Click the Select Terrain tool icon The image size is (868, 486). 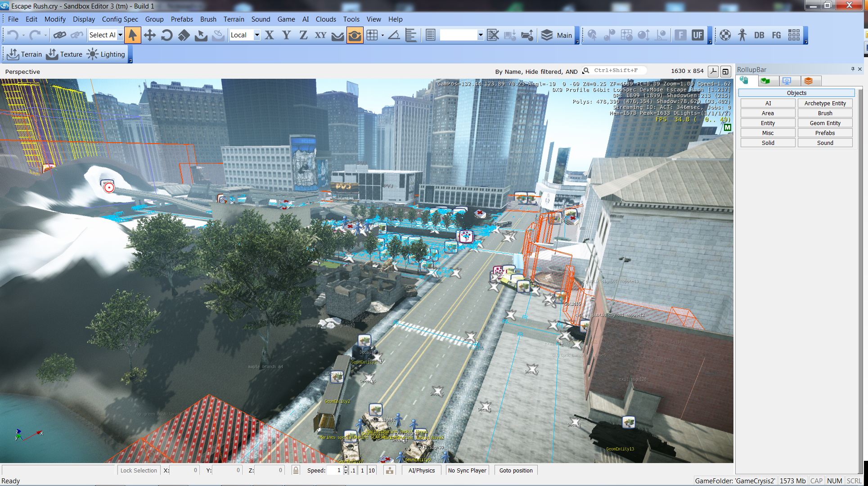[x=201, y=35]
